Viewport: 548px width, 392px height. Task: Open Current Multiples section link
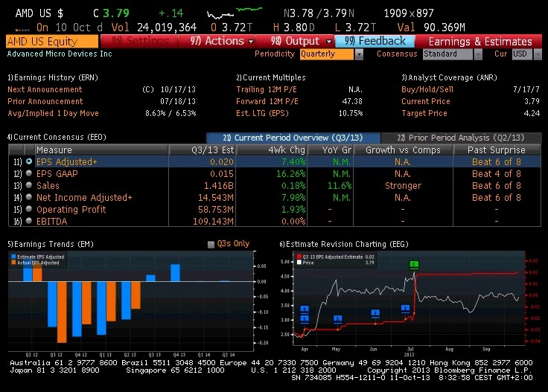click(271, 77)
